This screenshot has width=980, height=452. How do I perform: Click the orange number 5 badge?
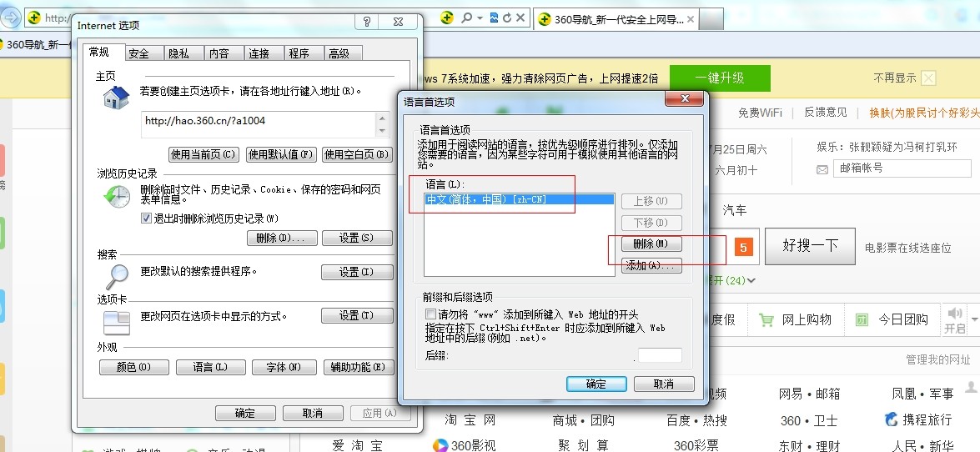click(x=743, y=248)
